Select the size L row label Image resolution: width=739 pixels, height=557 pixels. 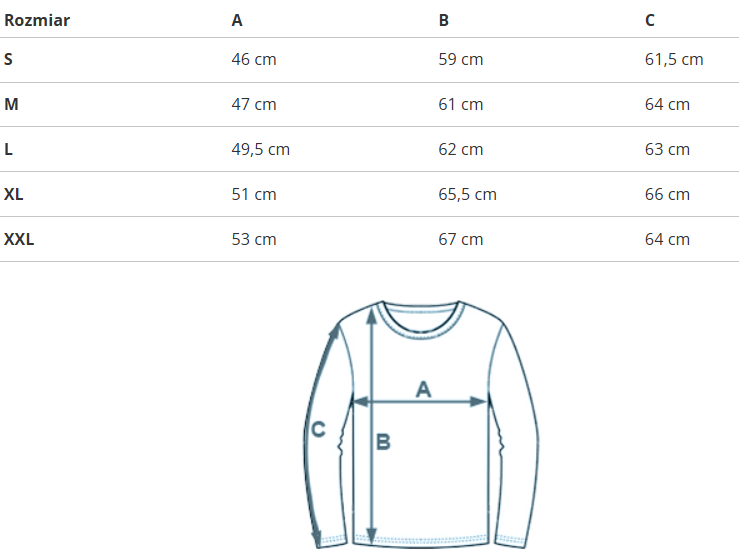pyautogui.click(x=9, y=149)
